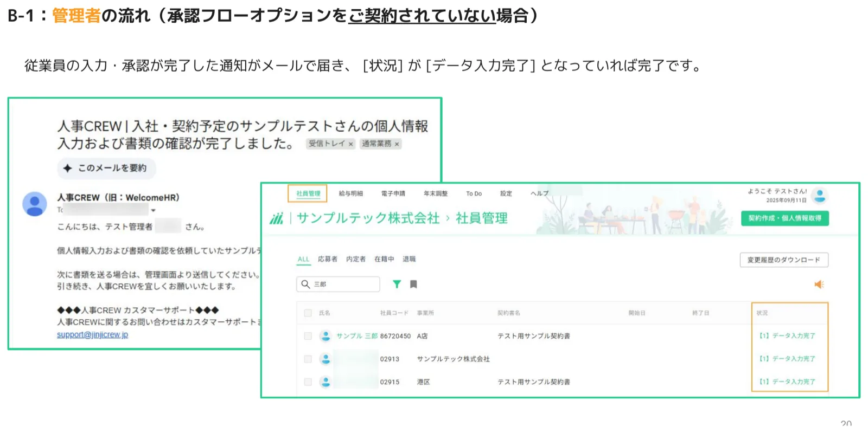868x433 pixels.
Task: Open the 給与明細 menu item
Action: (x=350, y=193)
